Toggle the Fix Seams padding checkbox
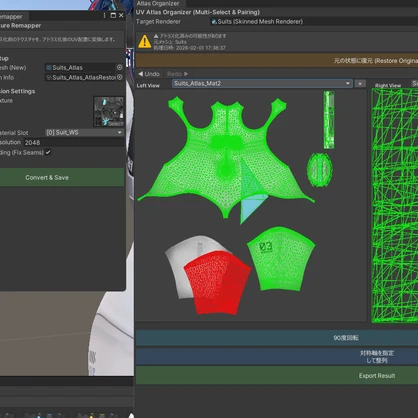 coord(48,152)
